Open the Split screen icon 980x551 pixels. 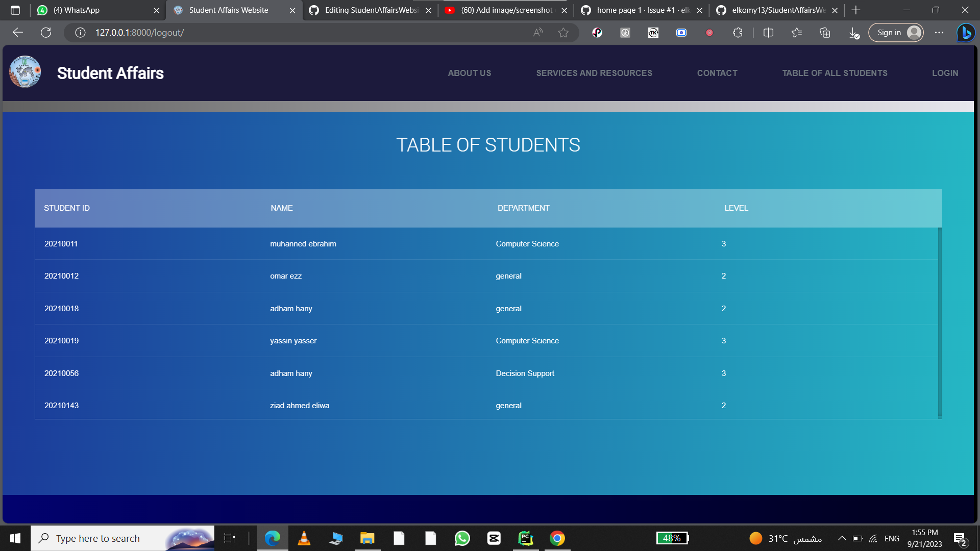(768, 32)
